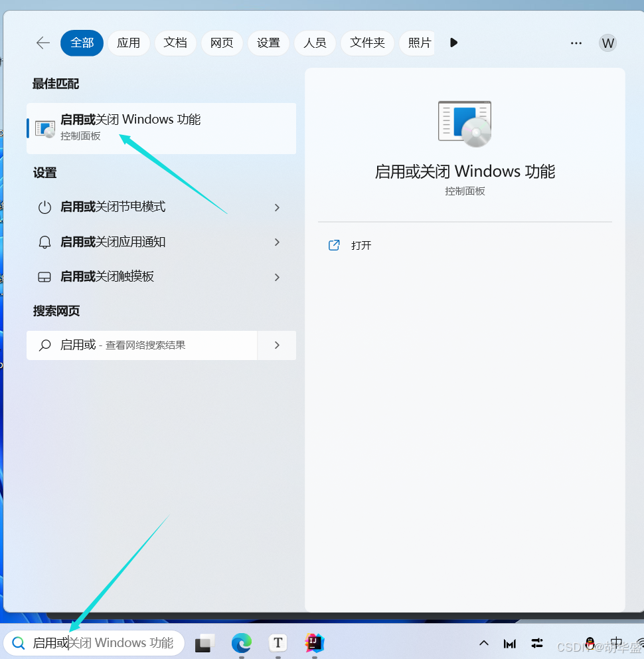Show hidden tray icons caret
This screenshot has width=644, height=659.
coord(484,643)
